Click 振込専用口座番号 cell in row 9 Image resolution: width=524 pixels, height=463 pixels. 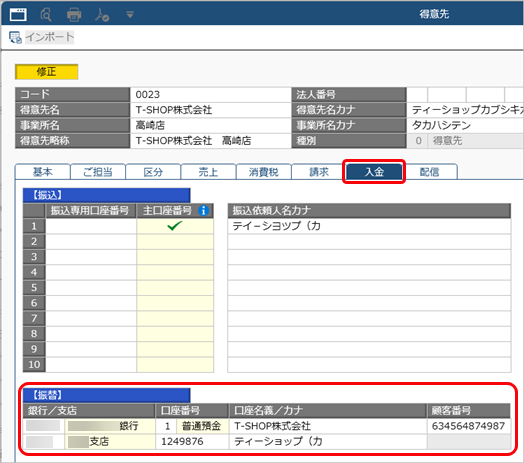click(x=91, y=349)
